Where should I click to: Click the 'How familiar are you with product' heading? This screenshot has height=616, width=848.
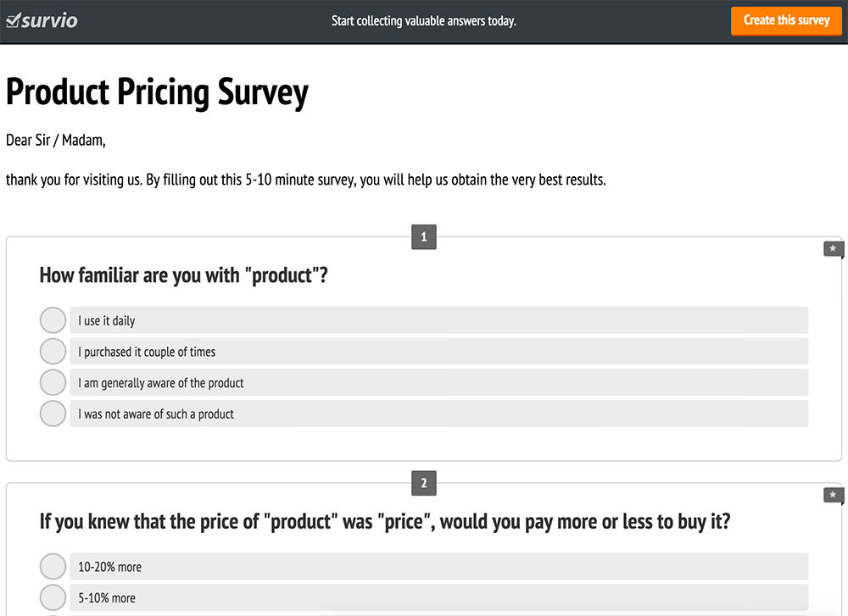tap(184, 275)
